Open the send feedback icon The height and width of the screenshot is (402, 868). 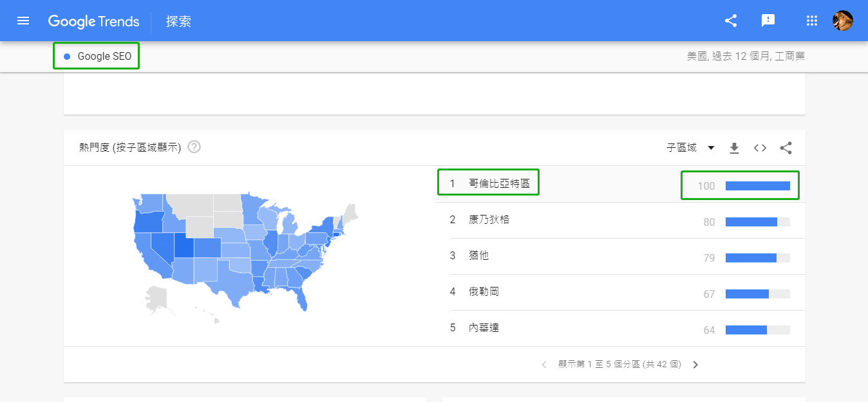point(768,21)
